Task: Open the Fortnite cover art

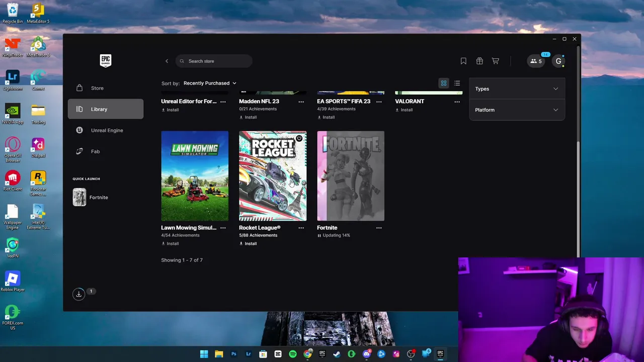Action: click(351, 176)
